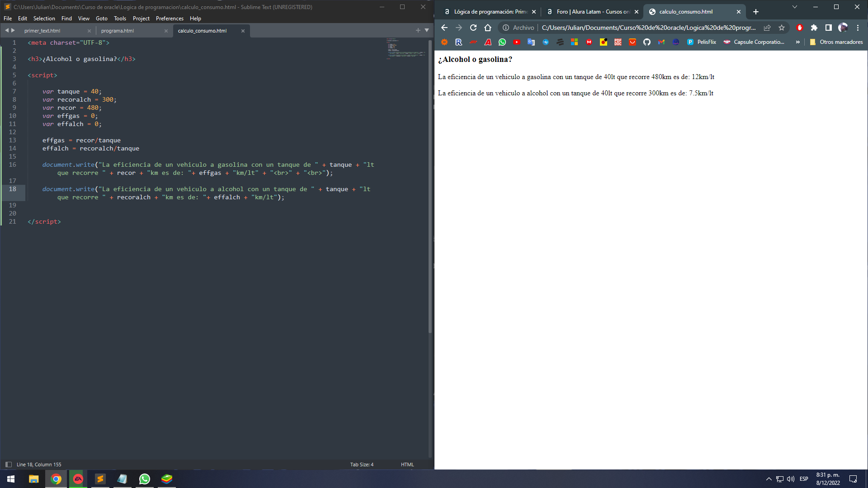Show hidden system tray icons
Image resolution: width=868 pixels, height=488 pixels.
pyautogui.click(x=769, y=479)
